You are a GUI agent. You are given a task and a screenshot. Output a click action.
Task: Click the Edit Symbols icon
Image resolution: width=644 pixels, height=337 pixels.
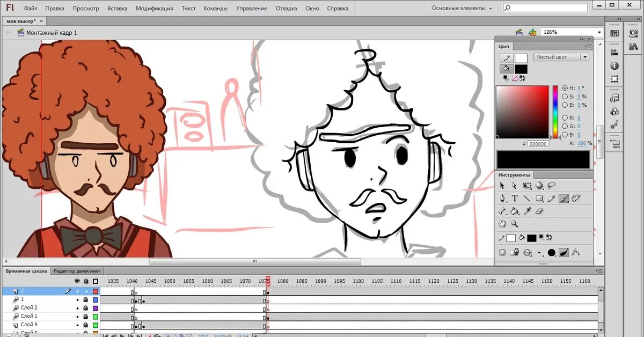532,33
